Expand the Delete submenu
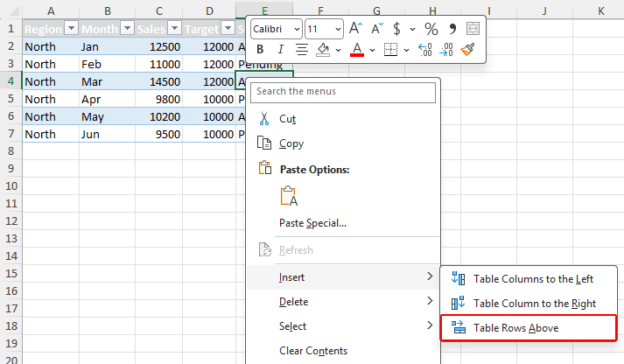The height and width of the screenshot is (364, 624). [343, 302]
